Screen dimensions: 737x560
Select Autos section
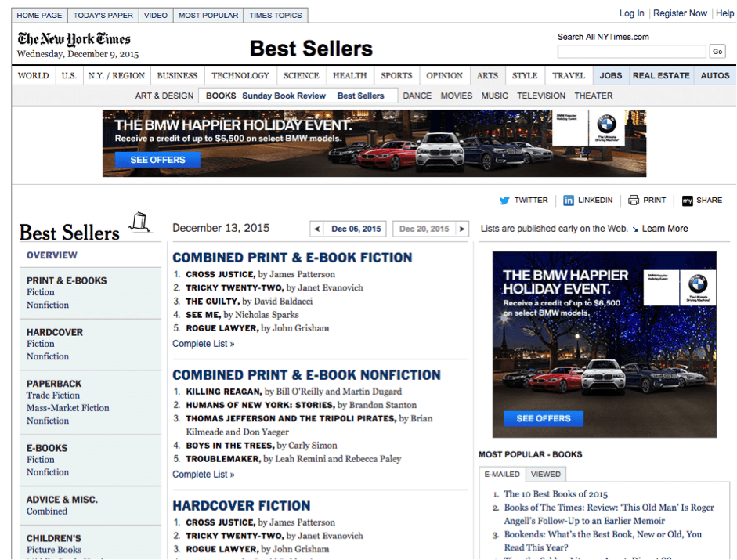coord(715,76)
